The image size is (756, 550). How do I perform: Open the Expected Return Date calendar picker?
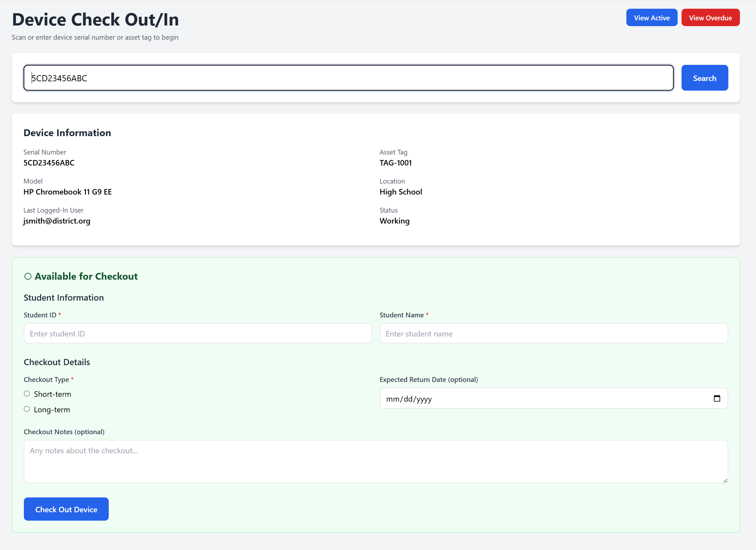[x=717, y=398]
